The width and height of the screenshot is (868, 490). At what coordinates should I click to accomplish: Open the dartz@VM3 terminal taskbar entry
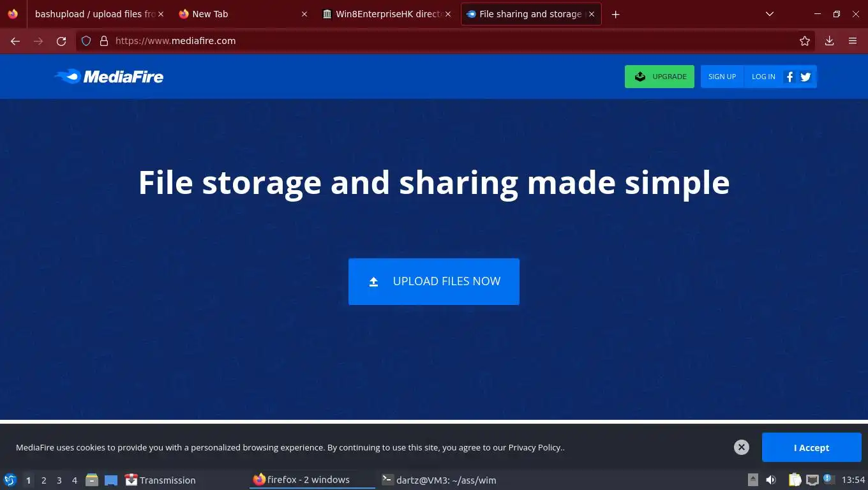click(x=438, y=480)
